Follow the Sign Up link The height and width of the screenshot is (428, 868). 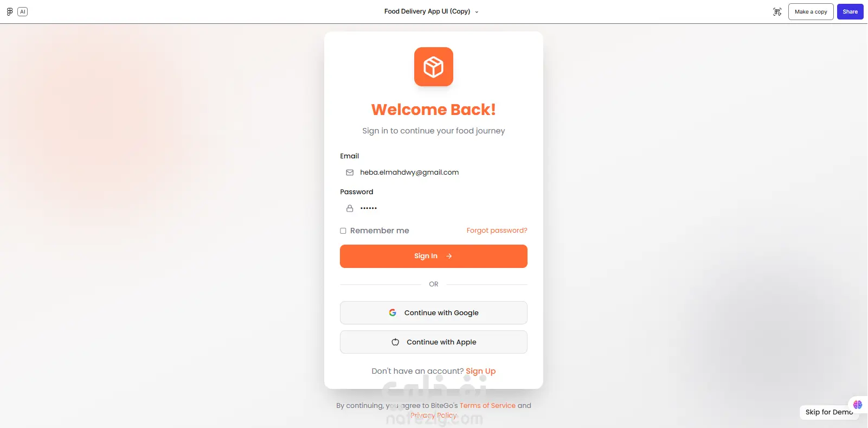481,371
